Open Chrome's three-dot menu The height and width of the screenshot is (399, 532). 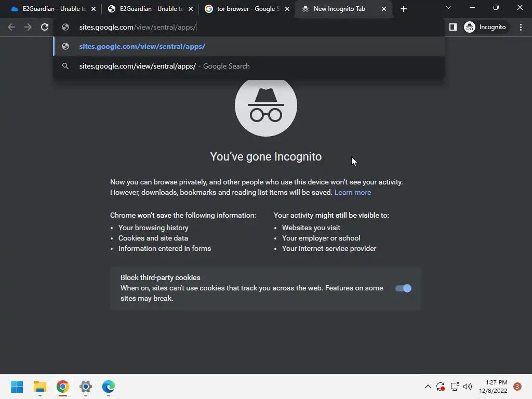[521, 27]
